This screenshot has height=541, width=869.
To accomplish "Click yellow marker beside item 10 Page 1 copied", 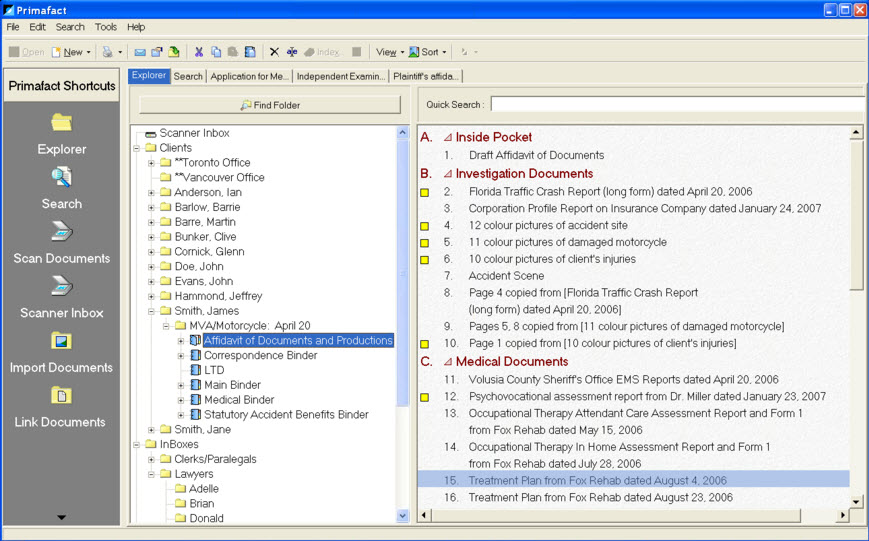I will pyautogui.click(x=425, y=344).
